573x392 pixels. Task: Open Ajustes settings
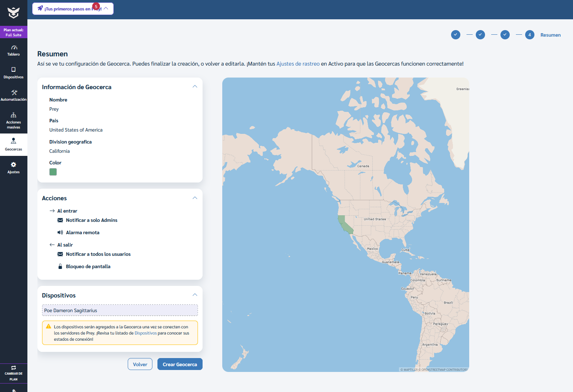tap(14, 168)
